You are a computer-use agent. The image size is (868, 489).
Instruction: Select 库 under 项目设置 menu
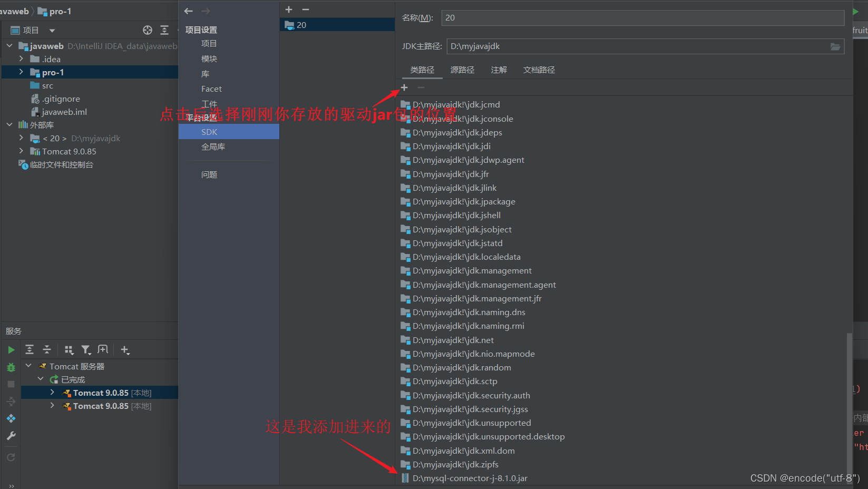(x=205, y=73)
